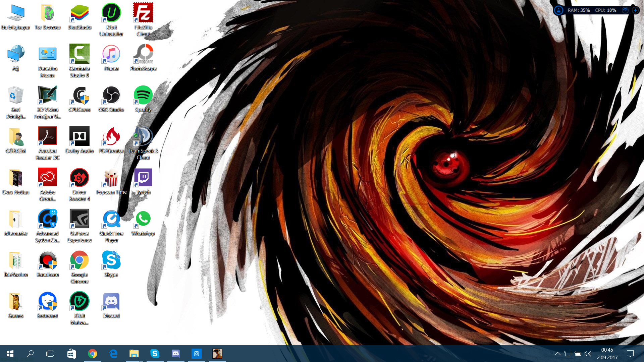Switch to Skype in the taskbar
The height and width of the screenshot is (362, 644).
(155, 354)
